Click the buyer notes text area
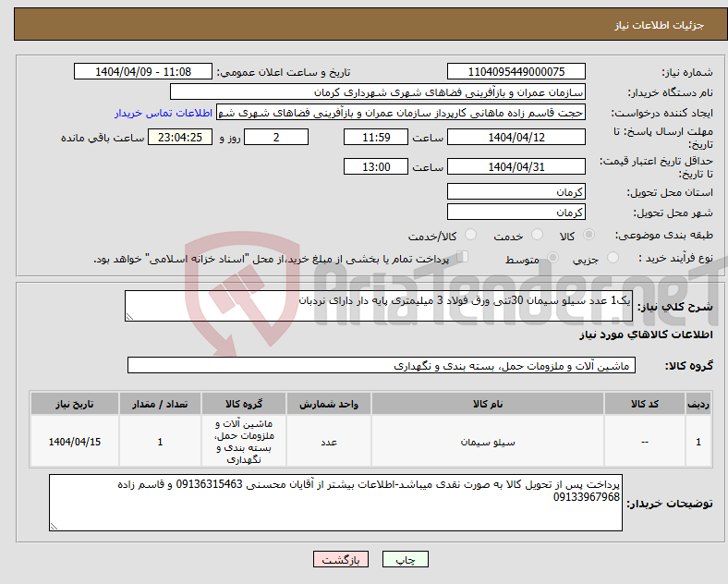 [x=335, y=503]
